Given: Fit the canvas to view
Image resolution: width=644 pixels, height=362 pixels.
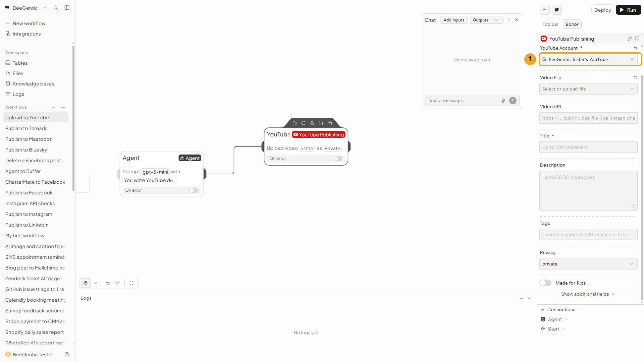Looking at the screenshot, I should pyautogui.click(x=131, y=283).
